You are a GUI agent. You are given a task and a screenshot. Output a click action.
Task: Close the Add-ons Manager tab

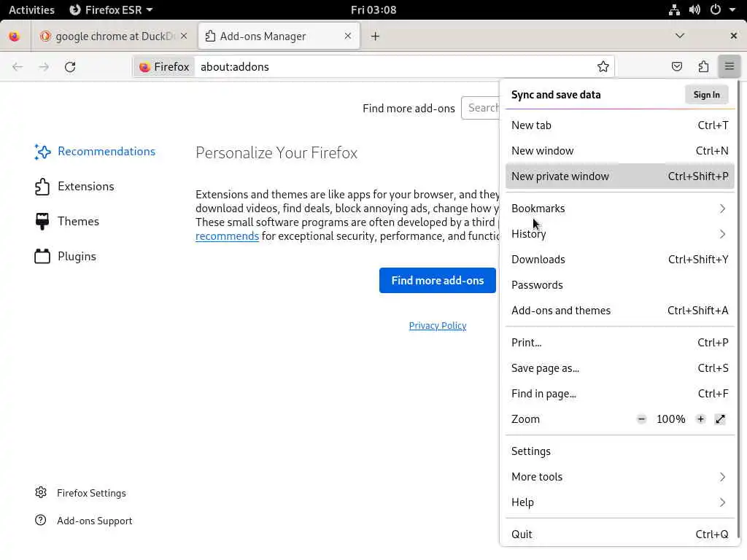click(x=348, y=36)
